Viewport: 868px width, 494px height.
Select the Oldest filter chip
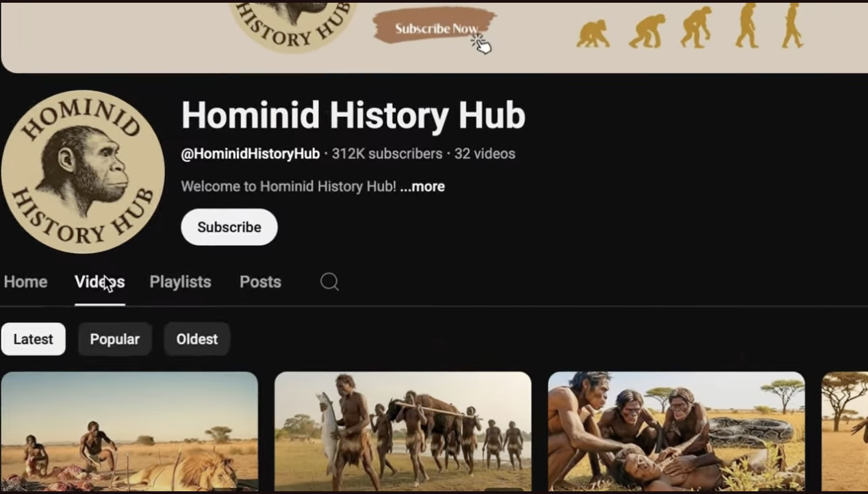[196, 339]
